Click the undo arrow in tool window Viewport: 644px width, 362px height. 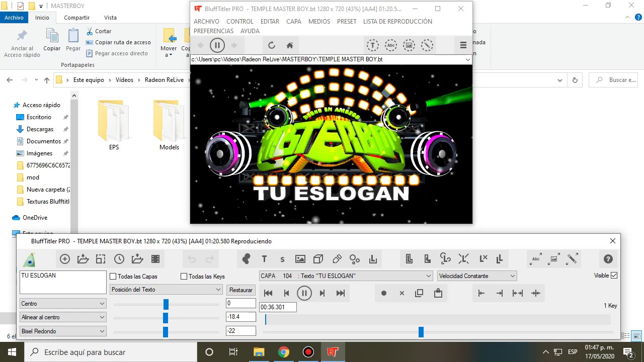(x=192, y=259)
